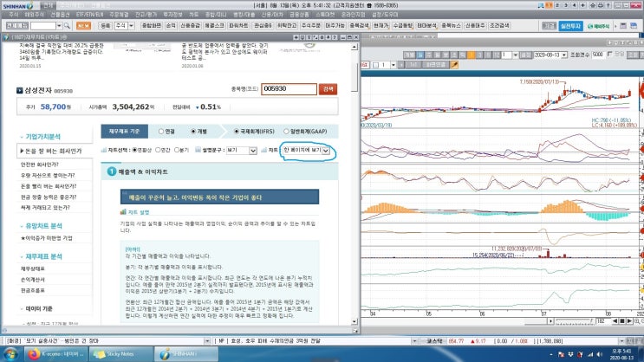Viewport: 644px width, 362px height.
Task: Click the 종합화면 toolbar button
Action: click(x=151, y=25)
